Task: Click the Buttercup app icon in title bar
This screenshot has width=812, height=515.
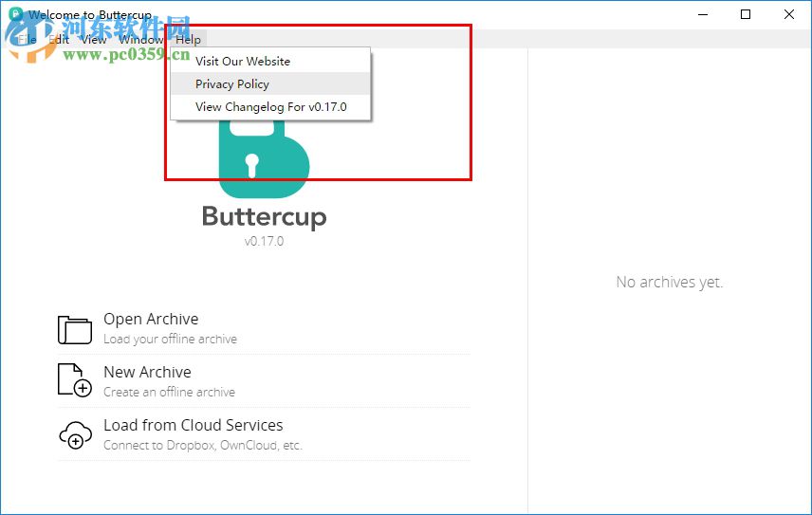Action: (x=15, y=14)
